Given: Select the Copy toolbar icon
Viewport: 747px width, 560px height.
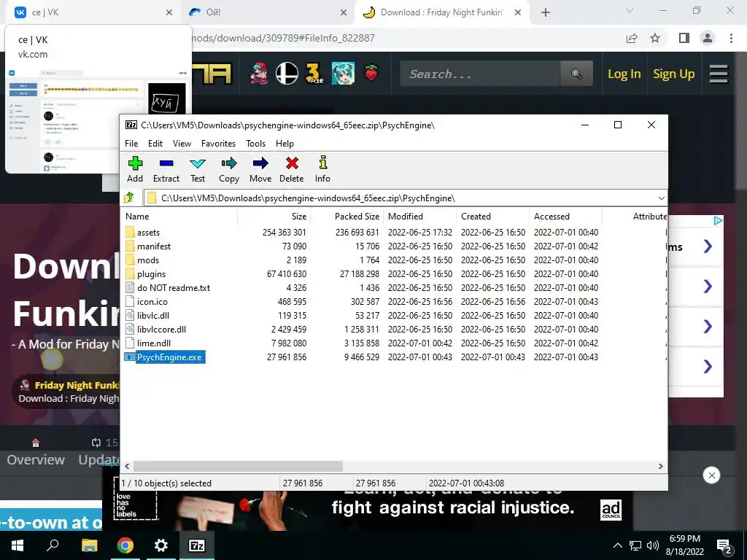Looking at the screenshot, I should [229, 169].
